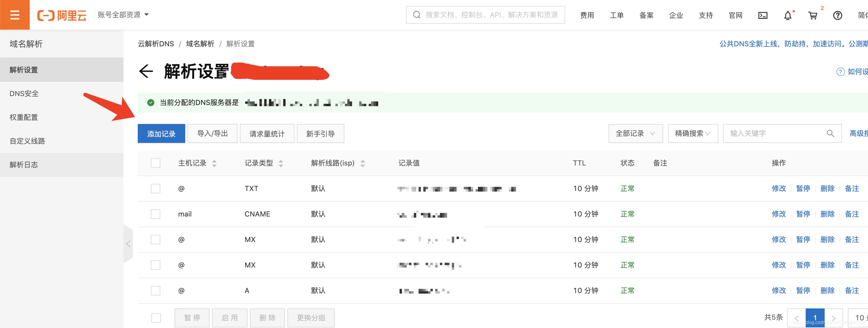This screenshot has width=868, height=328.
Task: Focus the 输入关键字 search field
Action: (775, 133)
